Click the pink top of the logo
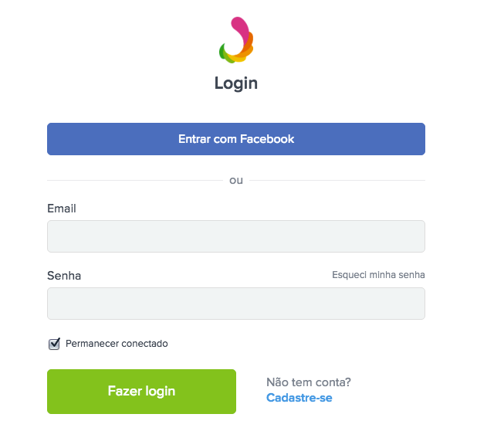The height and width of the screenshot is (448, 477). coord(239,27)
